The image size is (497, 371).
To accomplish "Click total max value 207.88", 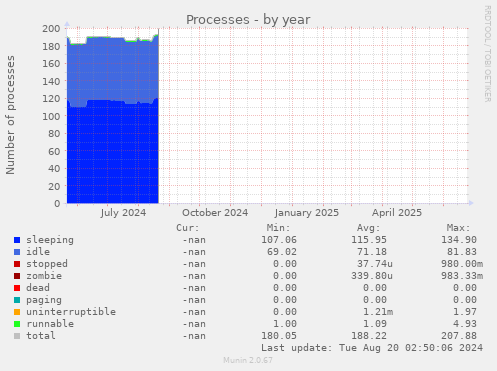I will (x=459, y=336).
